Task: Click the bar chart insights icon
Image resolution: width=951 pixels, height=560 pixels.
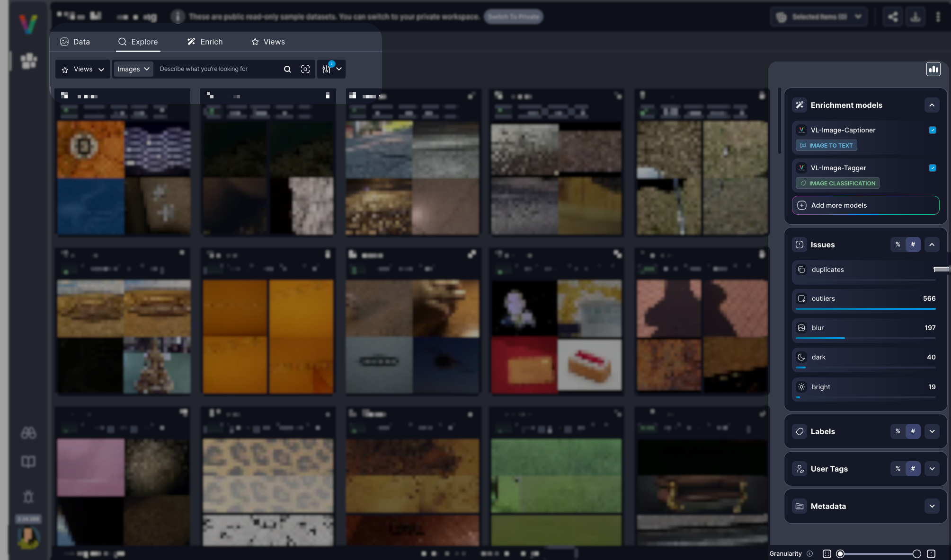Action: point(933,70)
